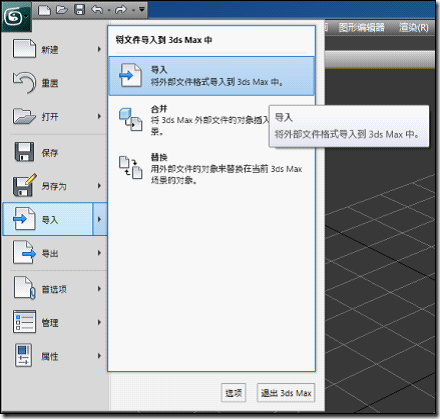The image size is (440, 419).
Task: Click the open folder icon next to 打开
Action: [x=24, y=116]
